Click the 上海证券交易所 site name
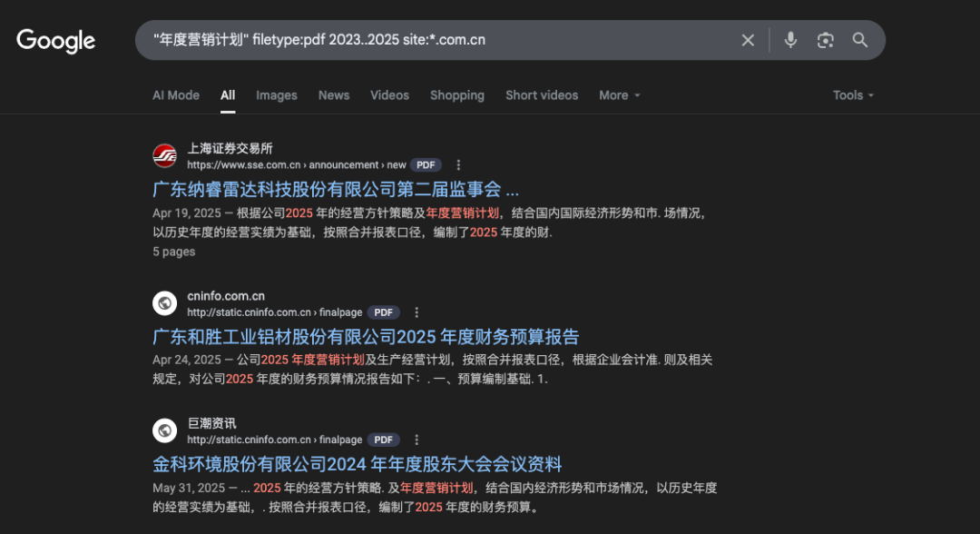 click(230, 149)
